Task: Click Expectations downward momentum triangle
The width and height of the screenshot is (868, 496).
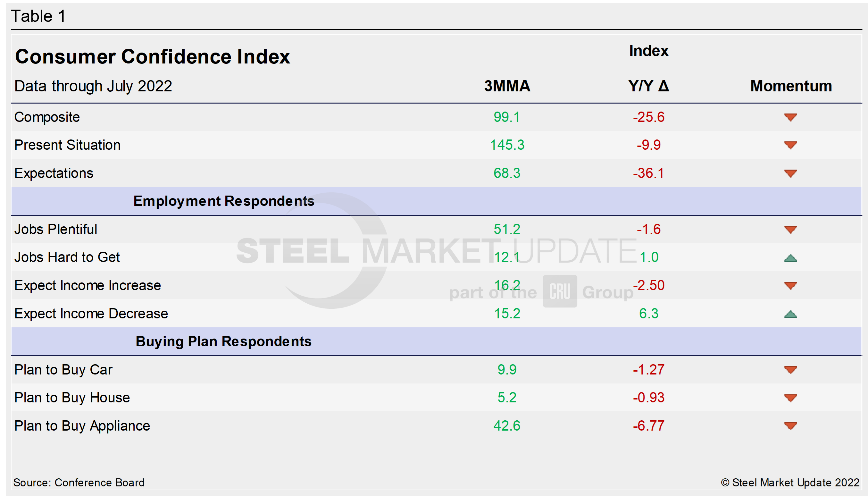Action: pos(790,173)
